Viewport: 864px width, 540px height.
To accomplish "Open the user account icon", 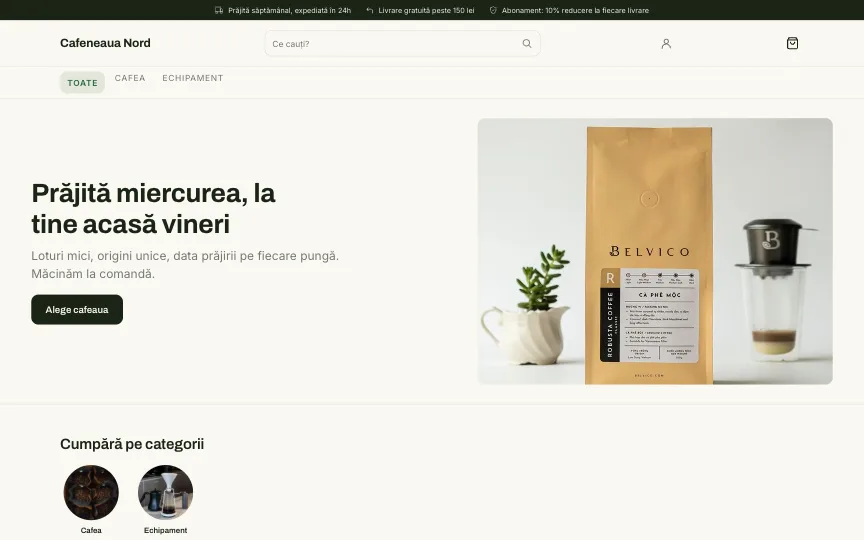I will coord(666,44).
